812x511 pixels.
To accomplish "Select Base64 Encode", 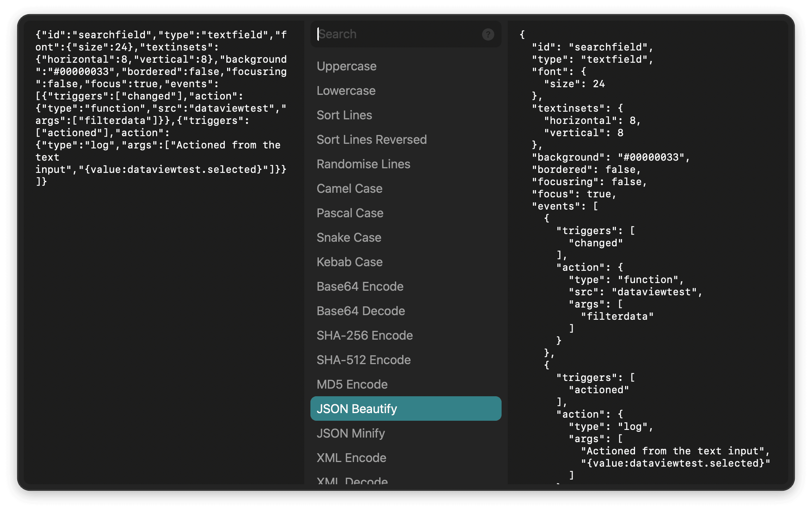I will (406, 286).
